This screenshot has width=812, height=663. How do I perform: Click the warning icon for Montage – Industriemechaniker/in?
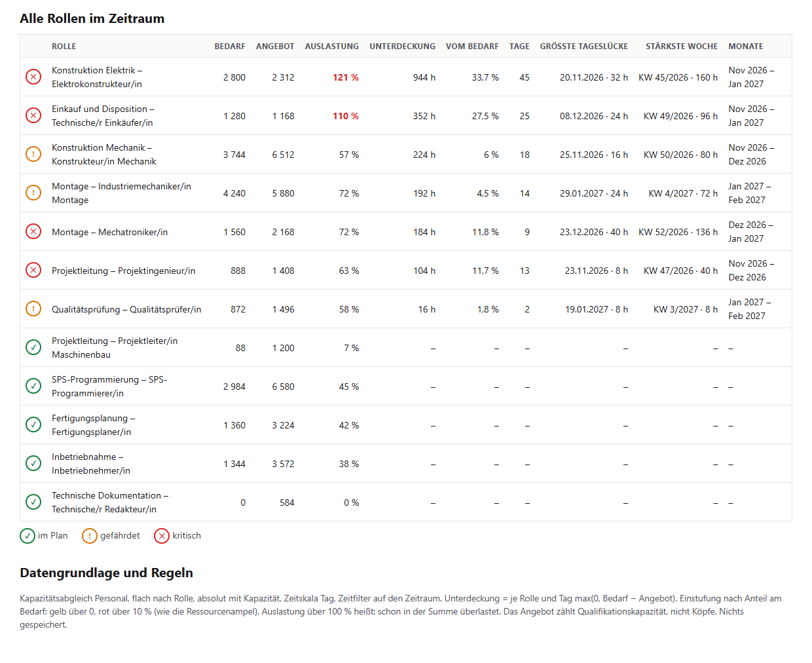pyautogui.click(x=33, y=193)
